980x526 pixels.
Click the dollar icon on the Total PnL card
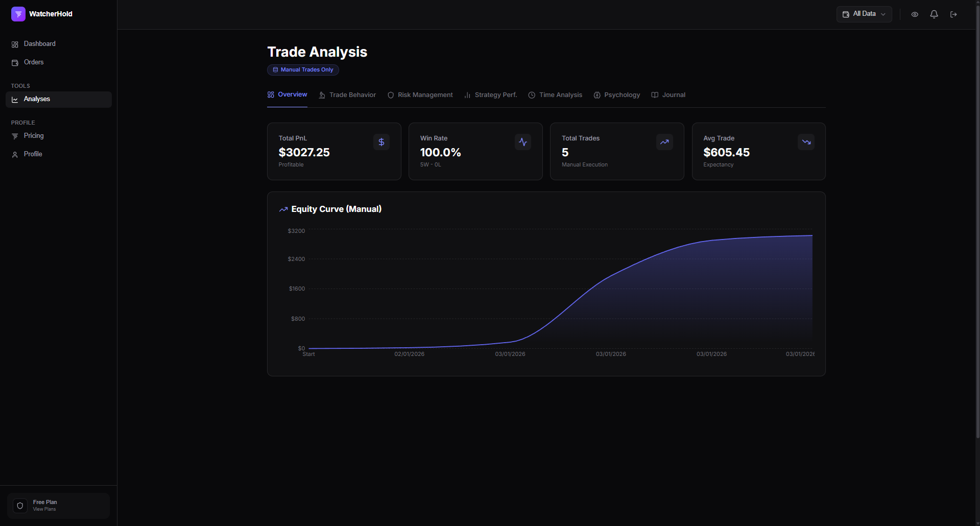tap(381, 142)
